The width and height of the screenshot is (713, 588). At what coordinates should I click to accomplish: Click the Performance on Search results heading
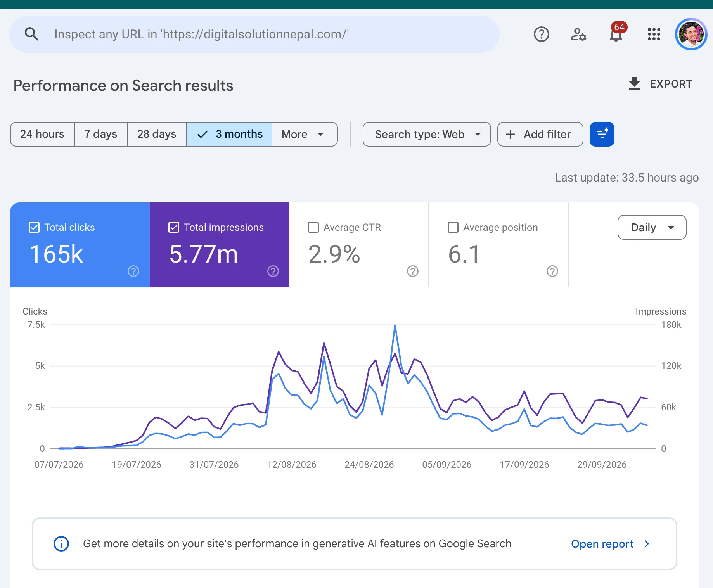pyautogui.click(x=123, y=85)
